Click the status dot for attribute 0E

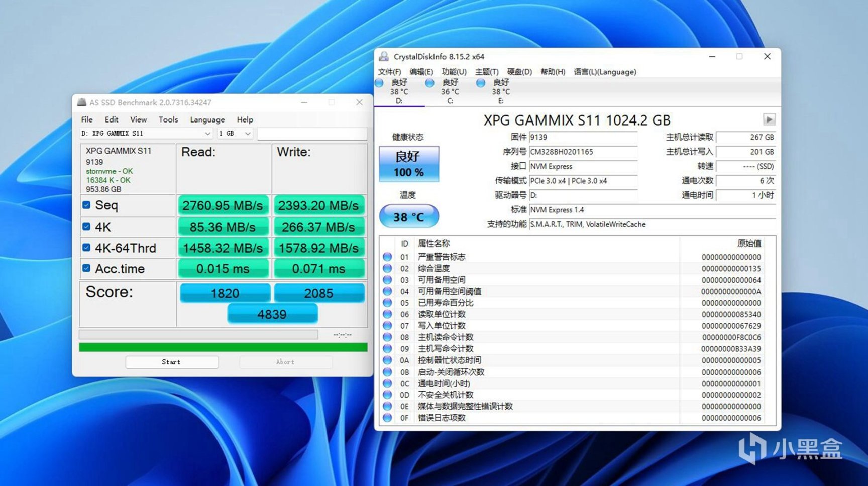(x=387, y=406)
